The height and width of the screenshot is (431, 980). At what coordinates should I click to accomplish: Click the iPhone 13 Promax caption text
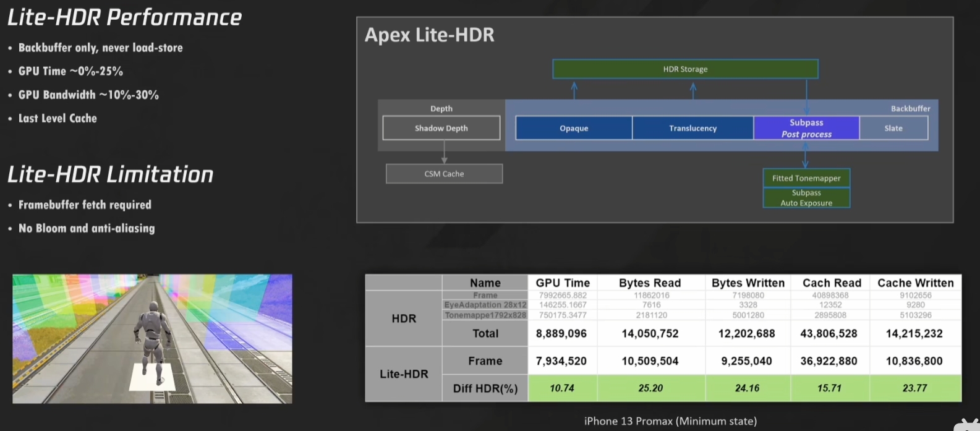[x=670, y=421]
